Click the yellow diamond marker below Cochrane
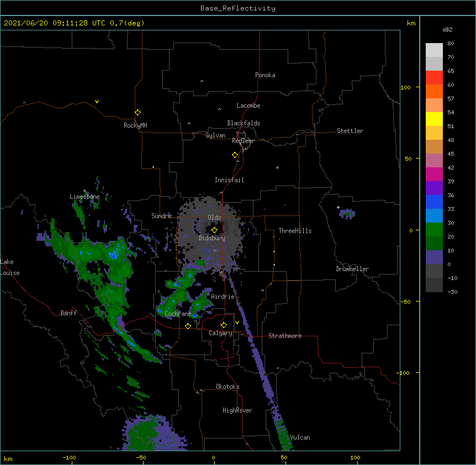The width and height of the screenshot is (476, 465). [188, 326]
